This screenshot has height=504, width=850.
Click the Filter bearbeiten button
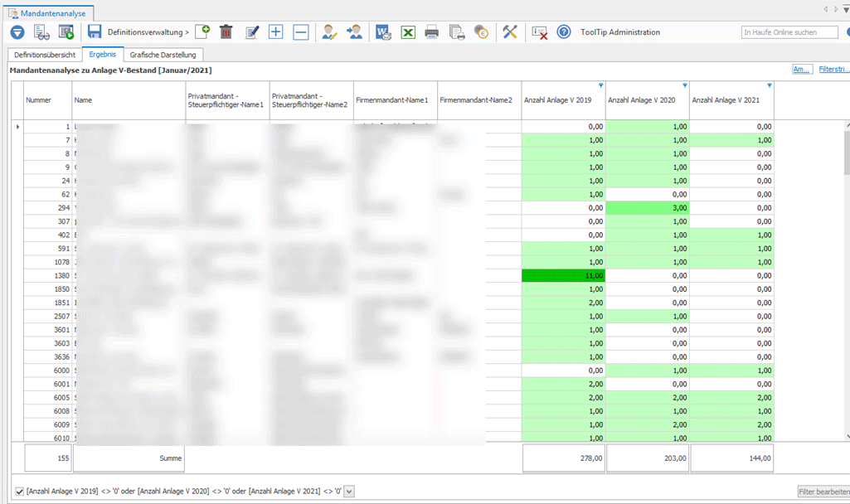click(x=823, y=492)
